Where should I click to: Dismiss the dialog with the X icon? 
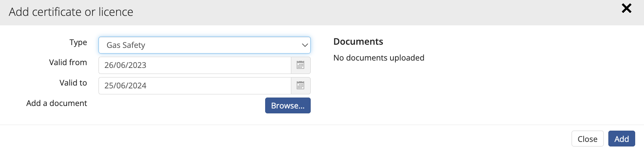point(626,8)
